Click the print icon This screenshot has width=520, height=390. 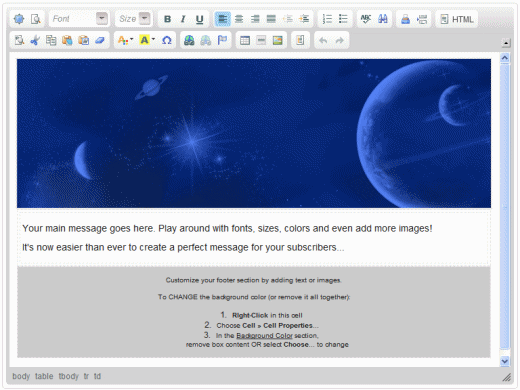[x=405, y=19]
